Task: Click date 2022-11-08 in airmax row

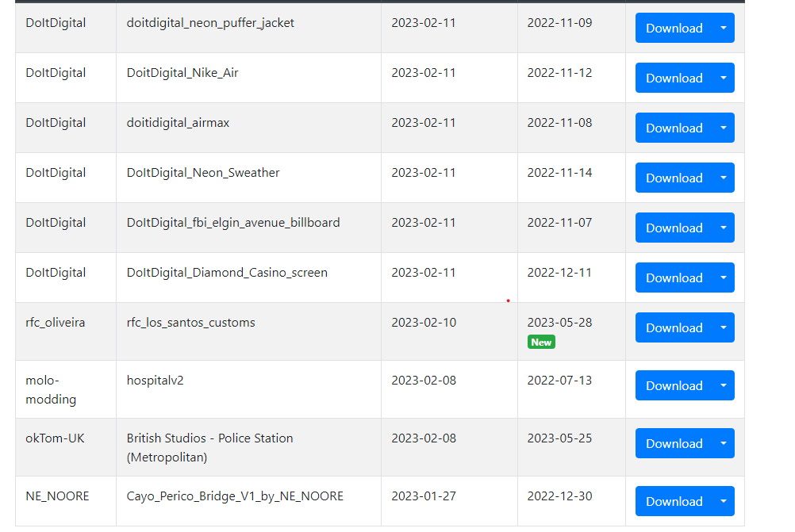Action: pos(559,122)
